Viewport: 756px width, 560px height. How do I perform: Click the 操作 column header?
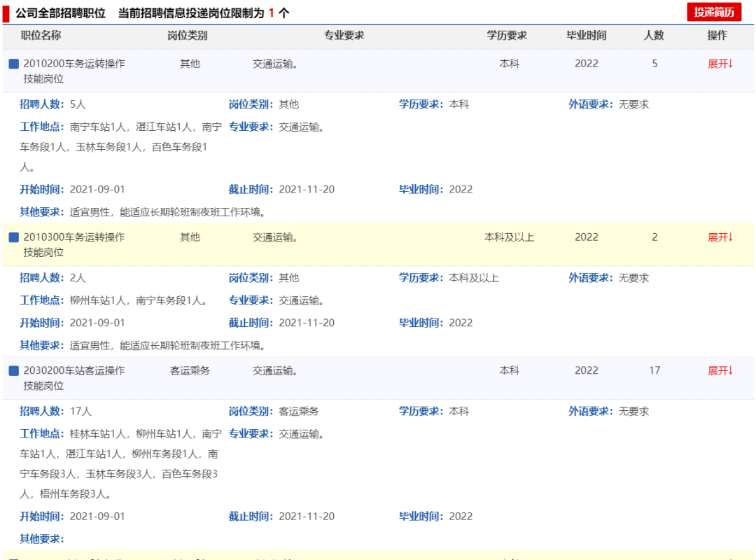[717, 35]
